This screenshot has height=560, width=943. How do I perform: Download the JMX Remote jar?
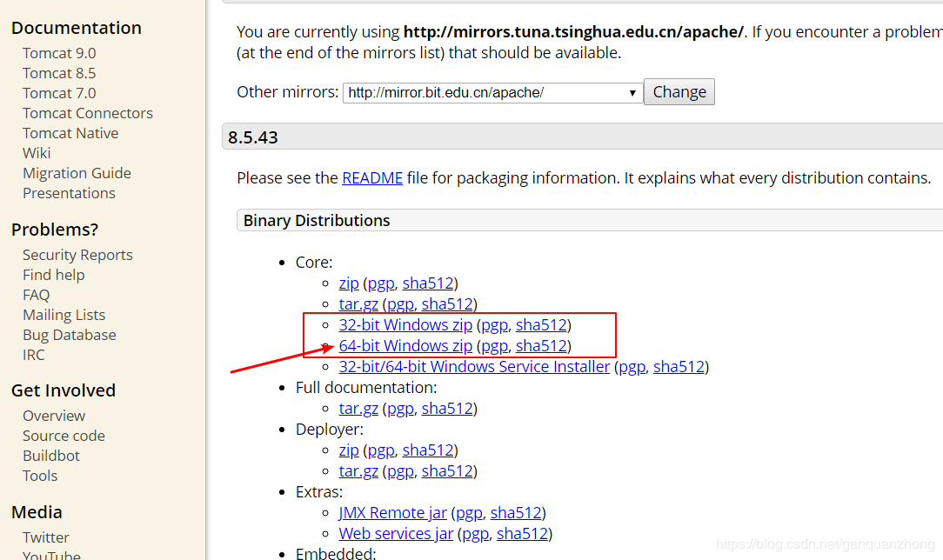point(392,513)
